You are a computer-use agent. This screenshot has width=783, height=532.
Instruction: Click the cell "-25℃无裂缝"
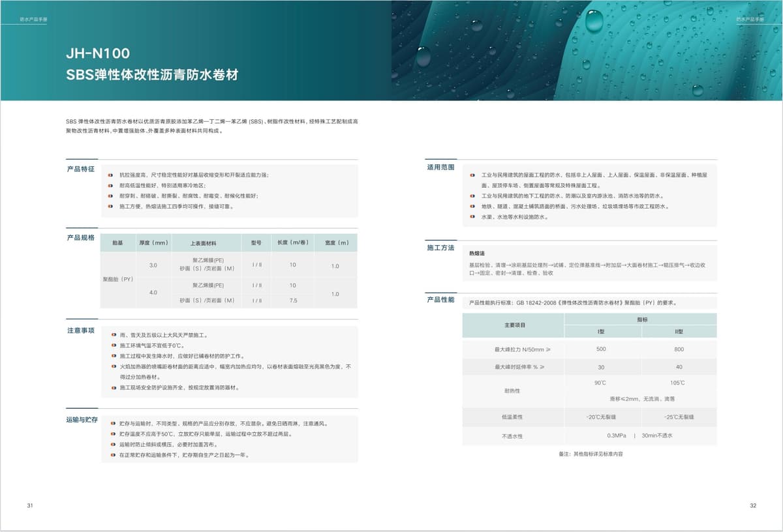(679, 417)
